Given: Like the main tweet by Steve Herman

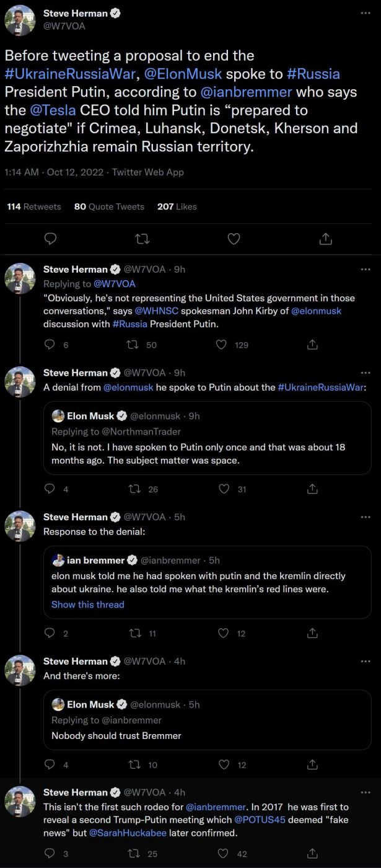Looking at the screenshot, I should (234, 239).
